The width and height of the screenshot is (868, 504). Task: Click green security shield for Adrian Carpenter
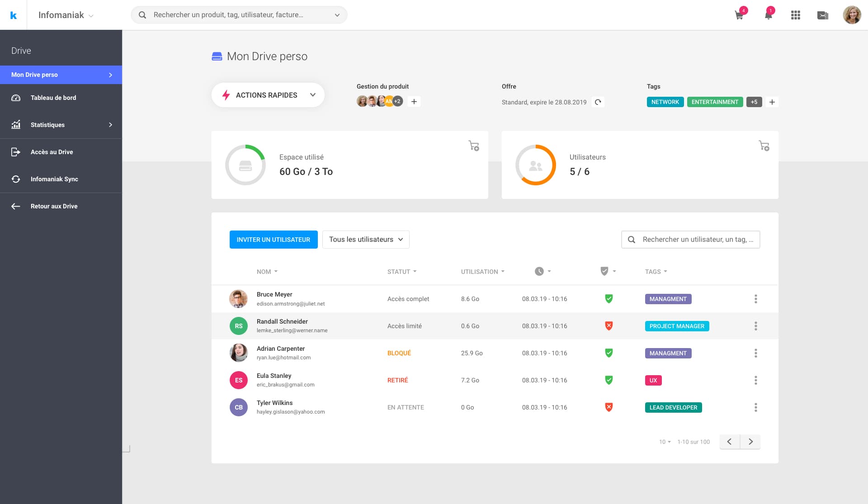[609, 353]
